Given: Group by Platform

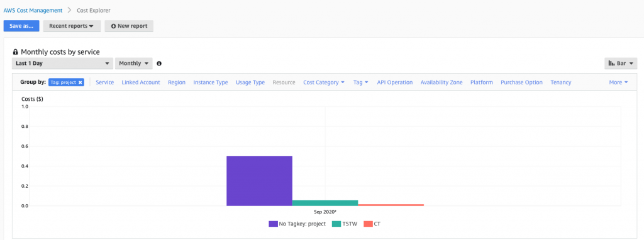Looking at the screenshot, I should point(481,83).
